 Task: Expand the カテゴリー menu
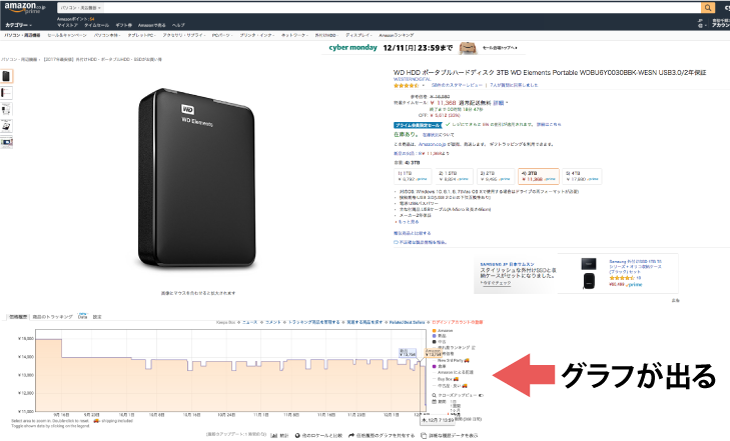point(19,25)
